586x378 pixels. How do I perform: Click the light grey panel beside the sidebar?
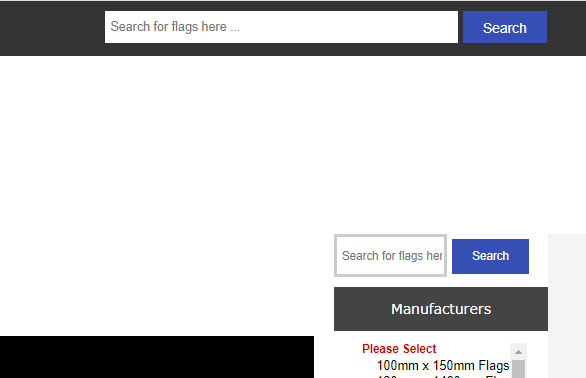[x=567, y=306]
